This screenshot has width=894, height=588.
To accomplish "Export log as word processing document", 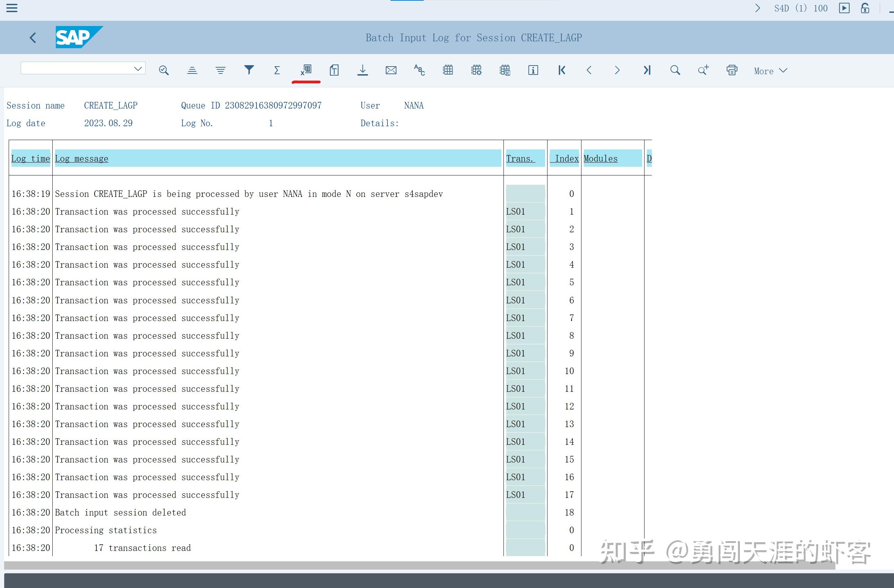I will pos(334,70).
